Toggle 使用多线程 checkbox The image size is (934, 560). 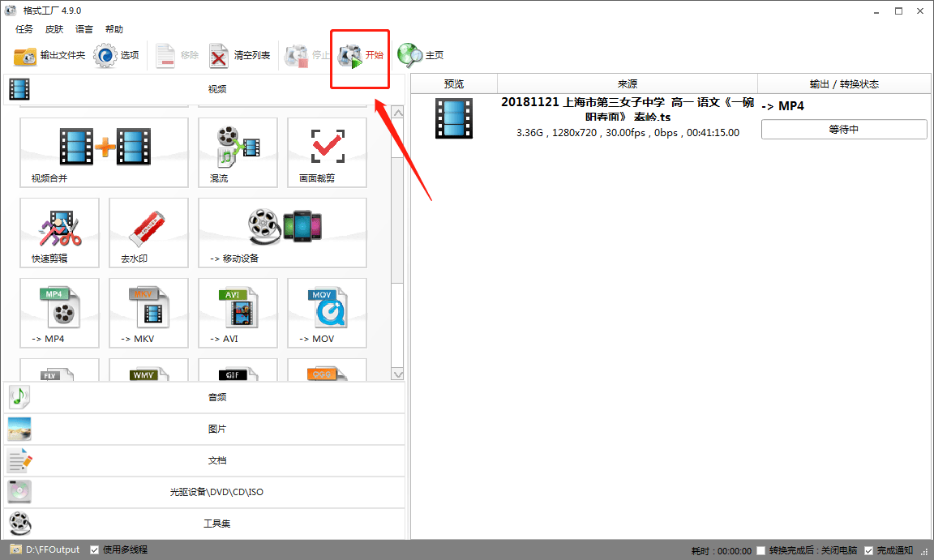[94, 550]
